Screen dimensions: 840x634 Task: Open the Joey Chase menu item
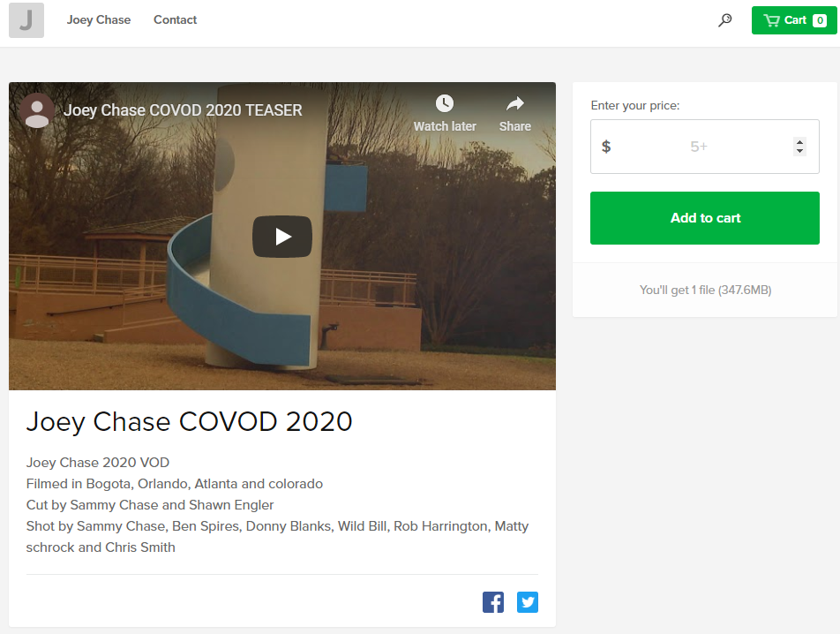click(99, 20)
